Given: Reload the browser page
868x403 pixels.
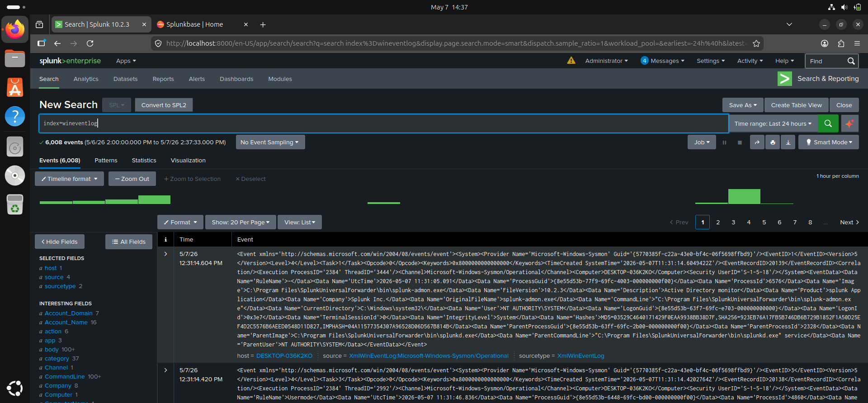Looking at the screenshot, I should click(x=90, y=43).
